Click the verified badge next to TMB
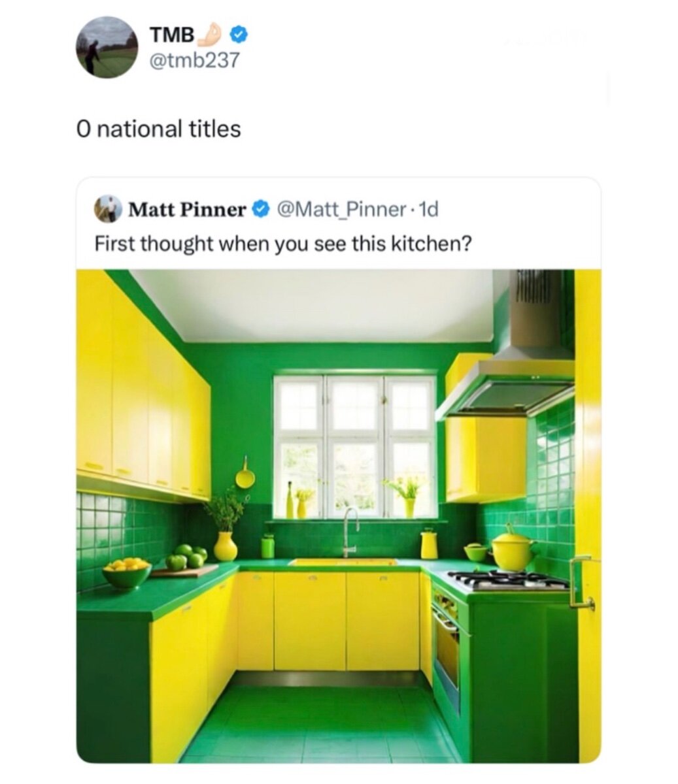This screenshot has width=678, height=784. tap(239, 33)
